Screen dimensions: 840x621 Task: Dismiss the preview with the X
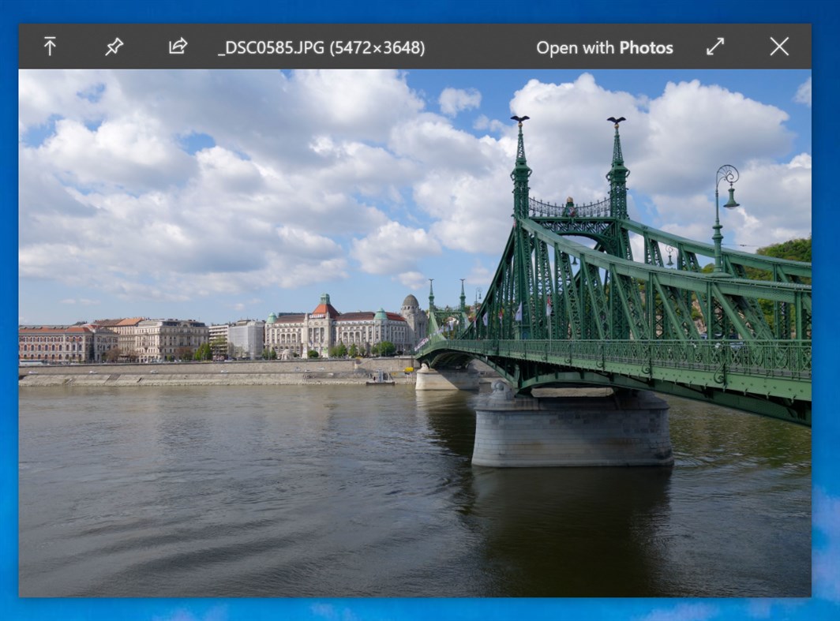pyautogui.click(x=778, y=47)
